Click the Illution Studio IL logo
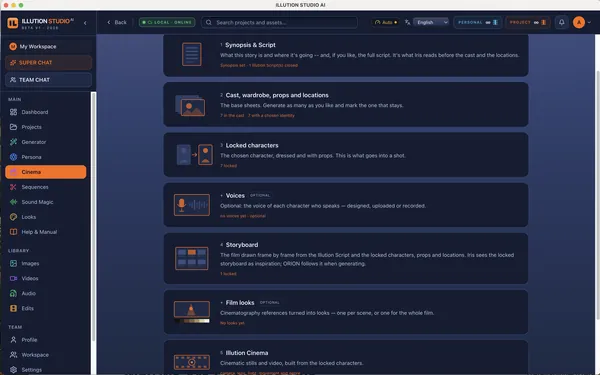 tap(13, 23)
